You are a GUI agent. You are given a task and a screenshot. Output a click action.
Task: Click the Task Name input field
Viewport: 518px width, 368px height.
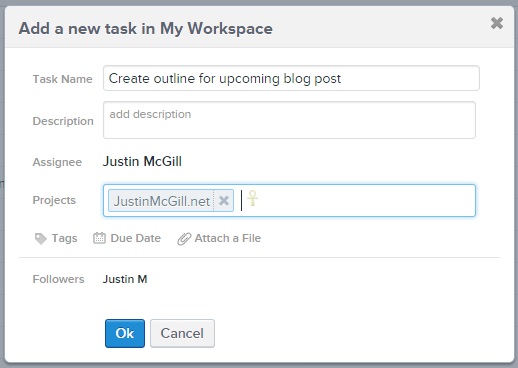pos(291,78)
